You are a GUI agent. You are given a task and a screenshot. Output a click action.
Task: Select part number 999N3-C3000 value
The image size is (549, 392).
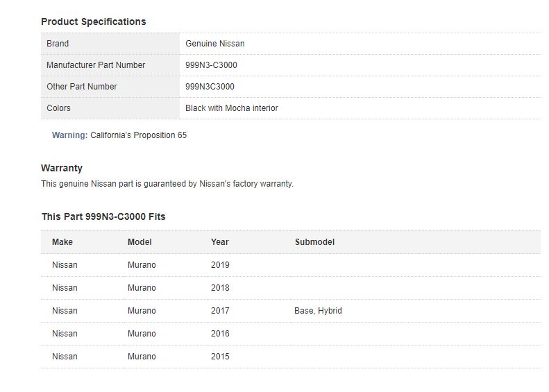tap(211, 65)
